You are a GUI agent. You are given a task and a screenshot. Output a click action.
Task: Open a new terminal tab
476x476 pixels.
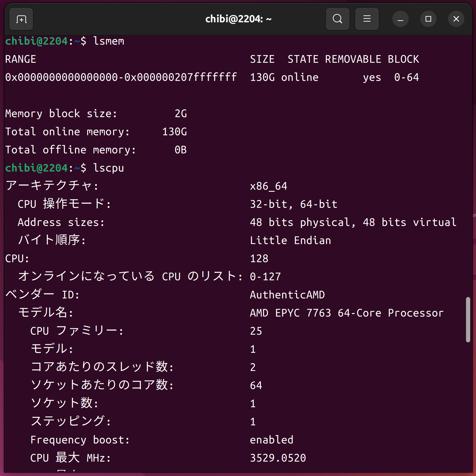(21, 19)
